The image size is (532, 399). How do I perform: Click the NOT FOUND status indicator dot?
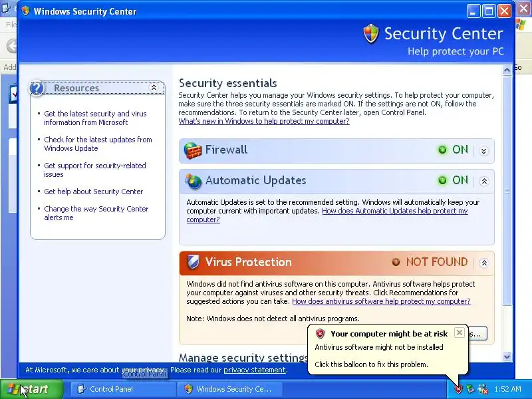coord(396,262)
